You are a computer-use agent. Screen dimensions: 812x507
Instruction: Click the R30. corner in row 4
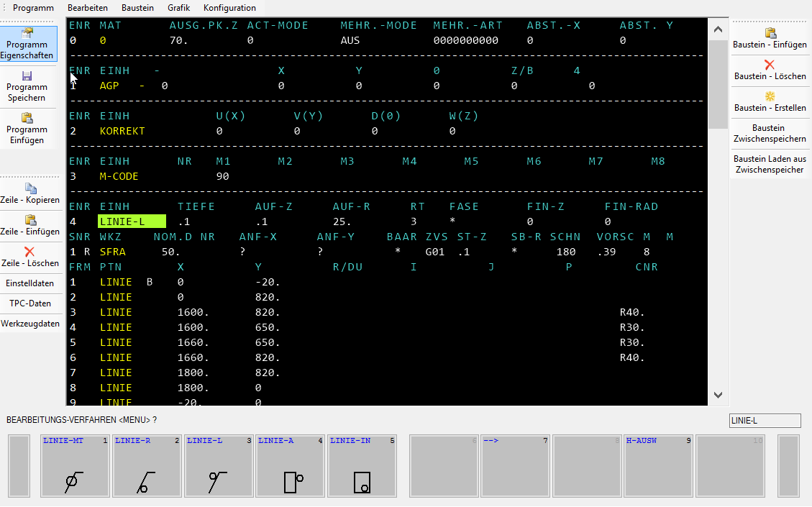pos(632,327)
